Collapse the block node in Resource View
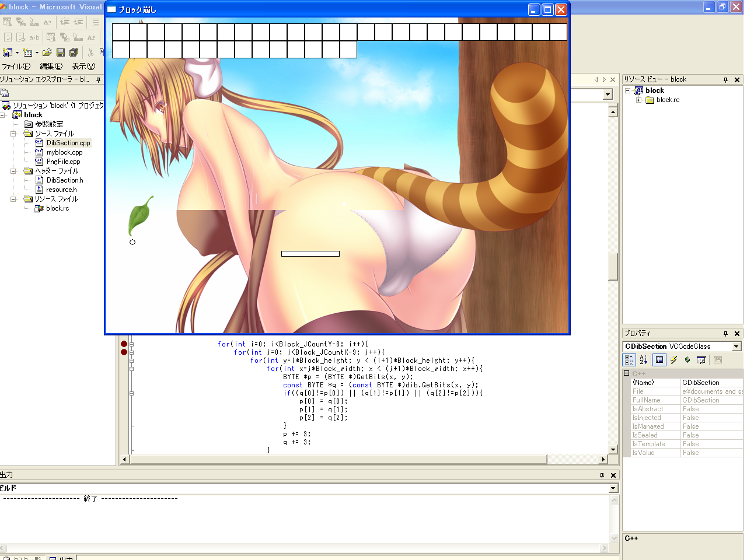 tap(628, 90)
